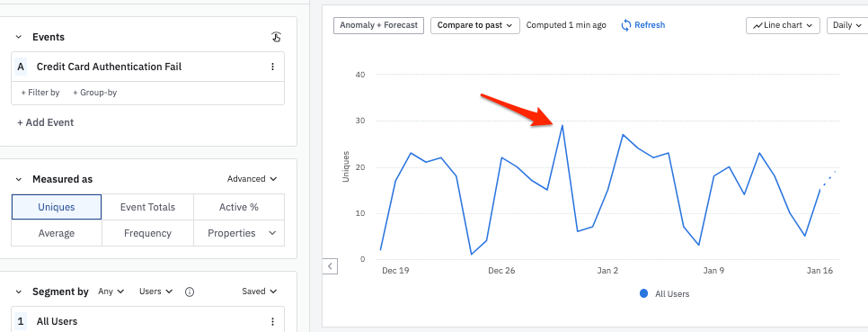
Task: Click the line chart icon in chart type selector
Action: [x=757, y=25]
